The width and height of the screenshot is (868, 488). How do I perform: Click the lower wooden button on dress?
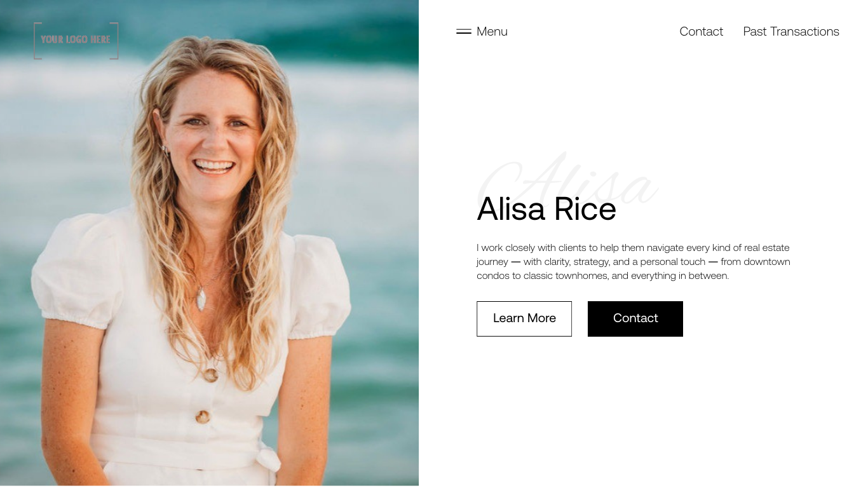pyautogui.click(x=203, y=417)
